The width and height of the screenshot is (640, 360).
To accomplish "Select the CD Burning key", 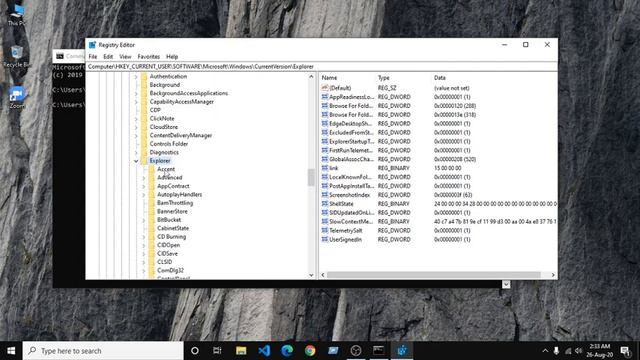I will (x=171, y=237).
